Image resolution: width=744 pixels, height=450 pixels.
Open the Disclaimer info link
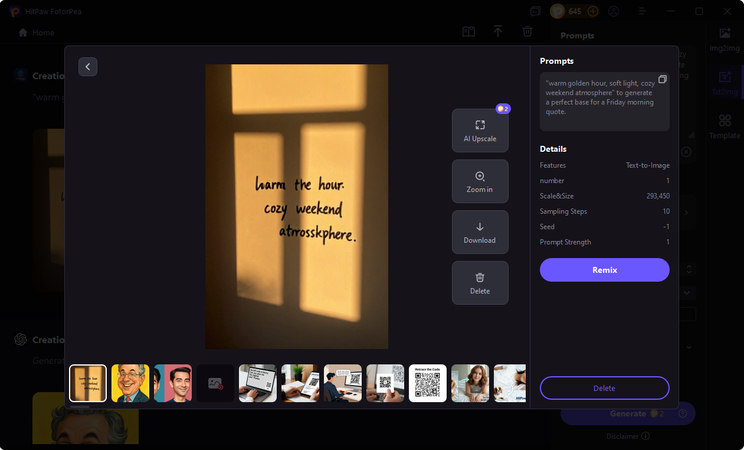tap(628, 436)
